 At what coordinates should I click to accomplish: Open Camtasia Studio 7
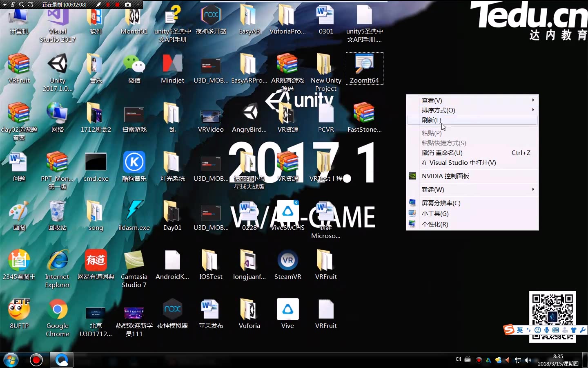coord(134,260)
